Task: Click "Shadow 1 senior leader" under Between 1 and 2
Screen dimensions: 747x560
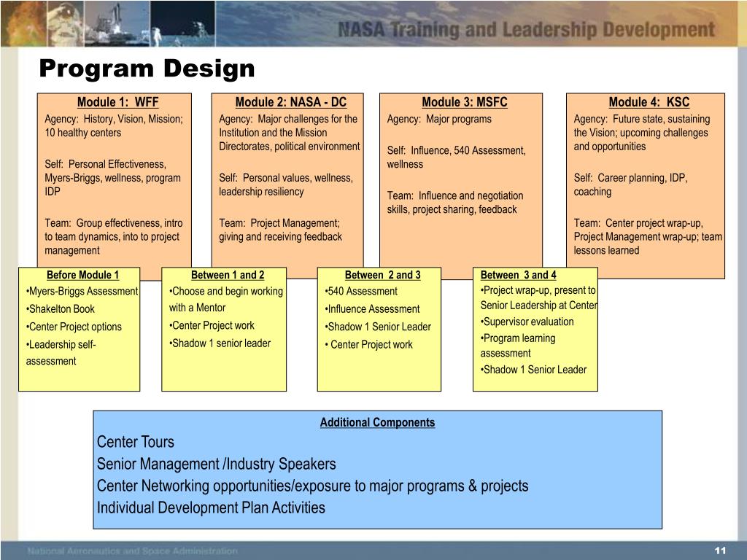Action: tap(220, 343)
